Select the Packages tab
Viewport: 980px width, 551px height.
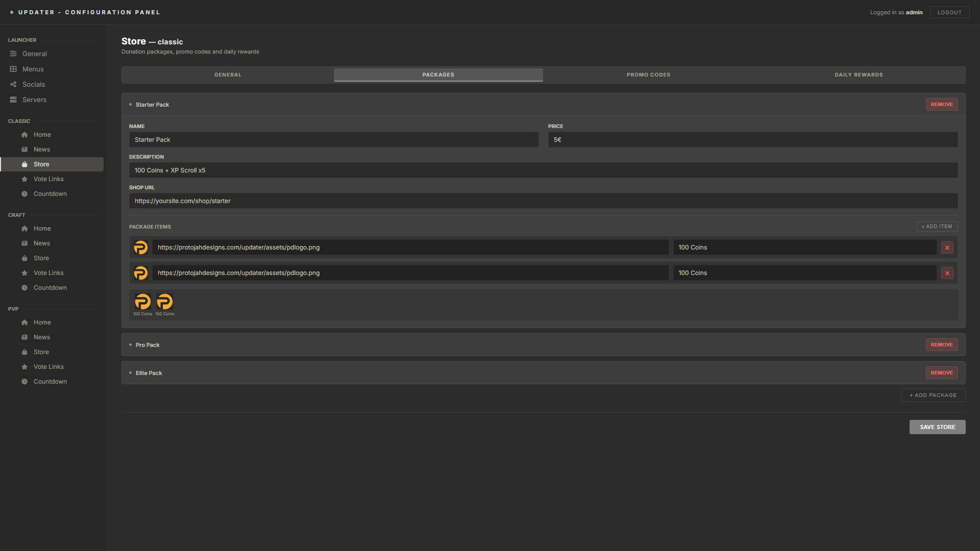tap(438, 75)
